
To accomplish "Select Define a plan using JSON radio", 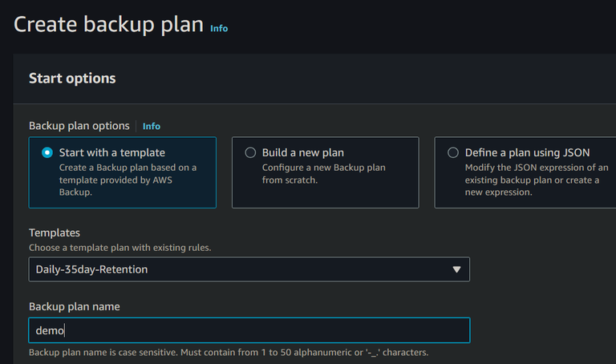I will tap(453, 152).
